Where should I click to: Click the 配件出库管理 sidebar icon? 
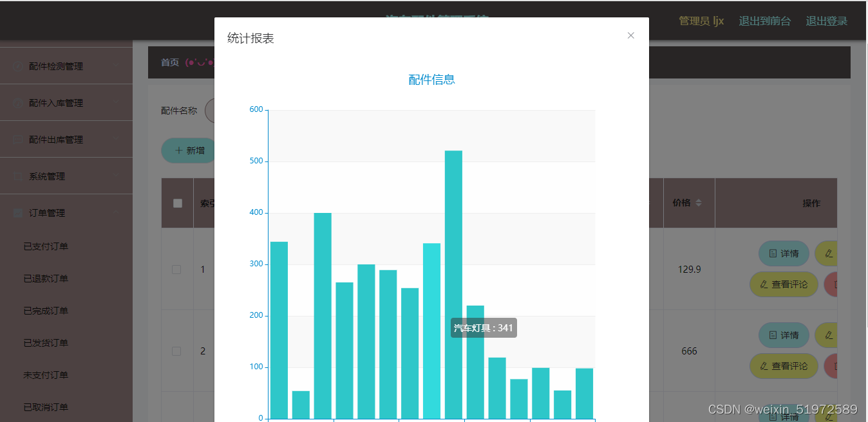18,140
